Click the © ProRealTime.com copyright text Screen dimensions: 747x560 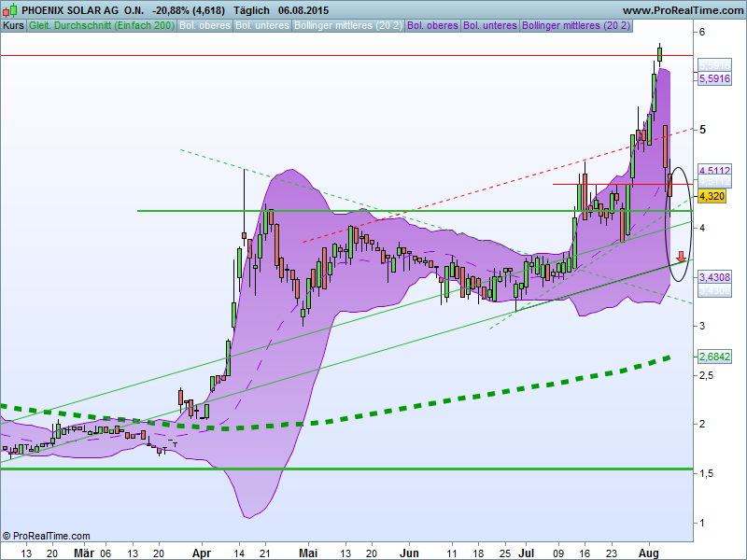tap(47, 536)
